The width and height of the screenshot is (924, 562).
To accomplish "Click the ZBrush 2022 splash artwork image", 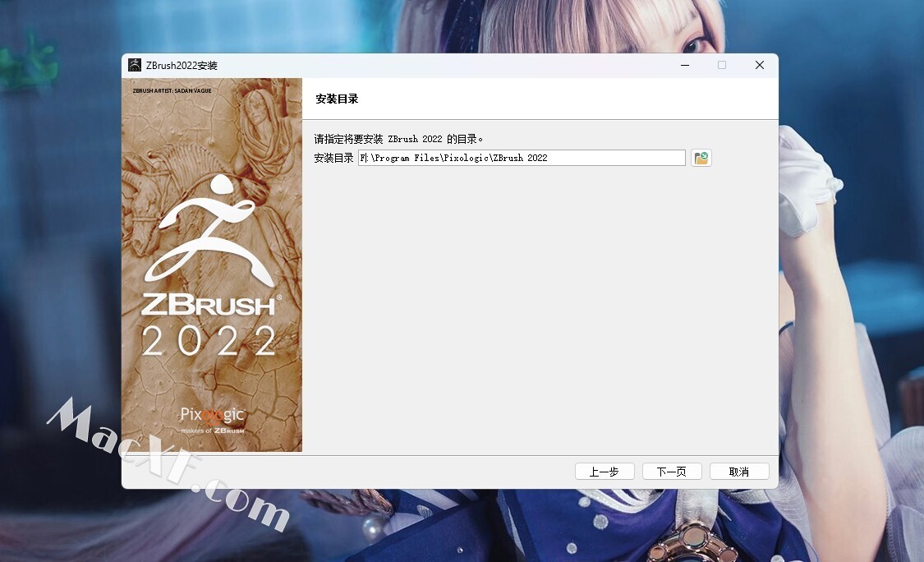I will [x=212, y=265].
